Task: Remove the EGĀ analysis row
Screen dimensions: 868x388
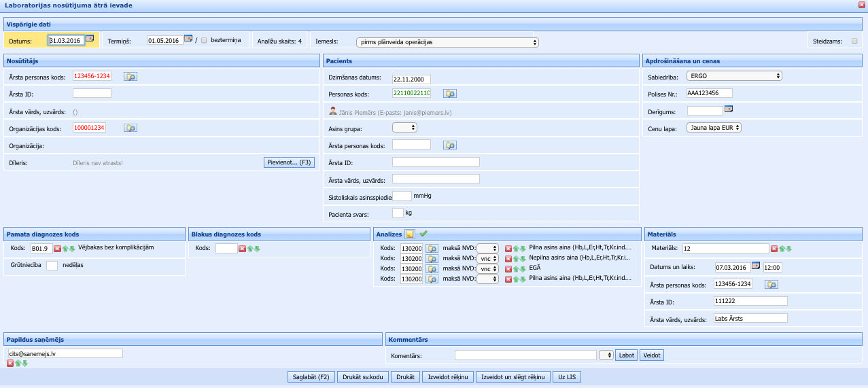Action: coord(508,269)
